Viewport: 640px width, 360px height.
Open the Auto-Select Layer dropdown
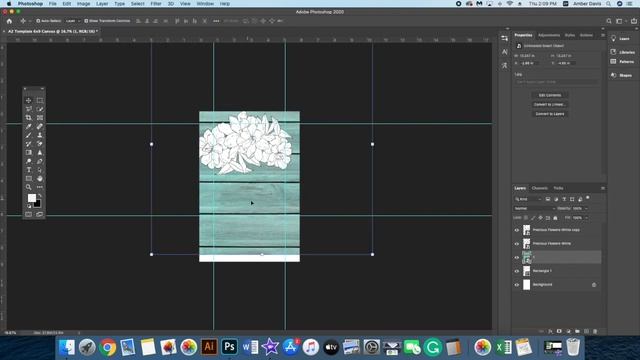pos(72,21)
